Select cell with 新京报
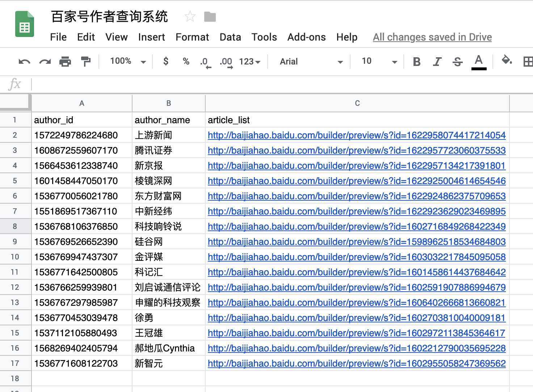Viewport: 533px width, 392px height. 169,166
